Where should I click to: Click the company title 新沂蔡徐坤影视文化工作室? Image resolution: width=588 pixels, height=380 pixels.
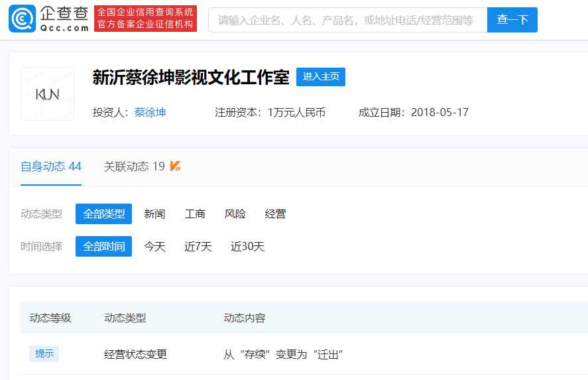[x=191, y=78]
